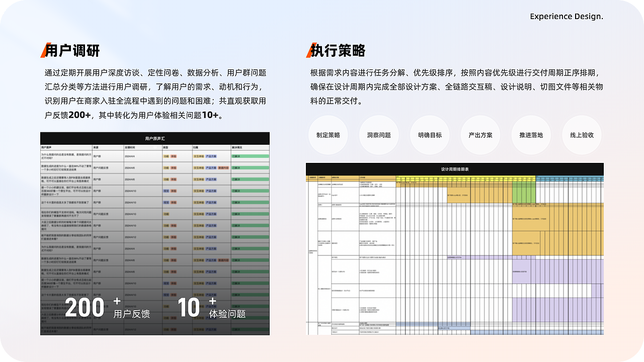This screenshot has height=362, width=644.
Task: Select the 推进落地 stage circle
Action: [x=531, y=135]
